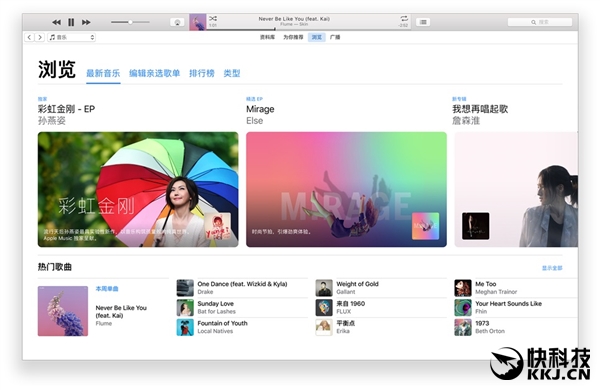Open the 编辑亲选歌单 section
Image resolution: width=600 pixels, height=390 pixels.
[155, 73]
